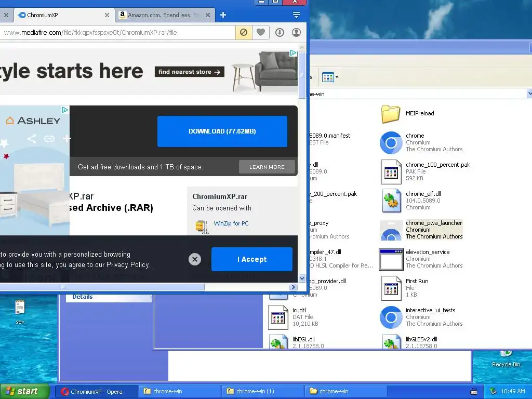Select the chrome_elf.dll file icon
This screenshot has width=532, height=399.
pyautogui.click(x=391, y=201)
